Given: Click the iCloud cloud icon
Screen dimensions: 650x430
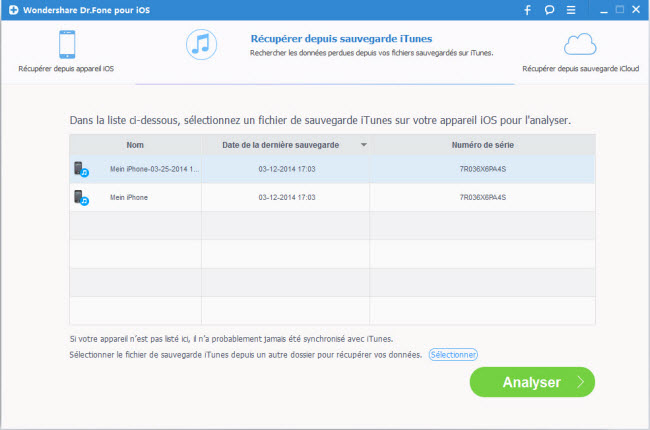Looking at the screenshot, I should click(580, 45).
